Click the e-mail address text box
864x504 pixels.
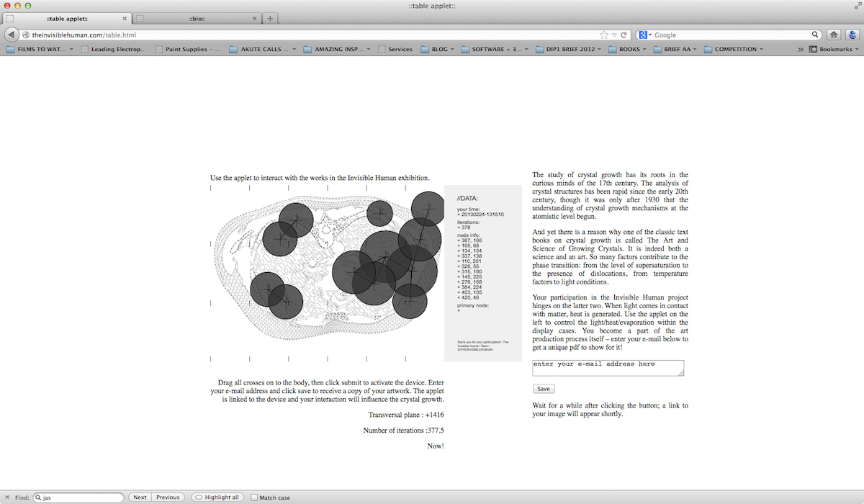pos(608,368)
